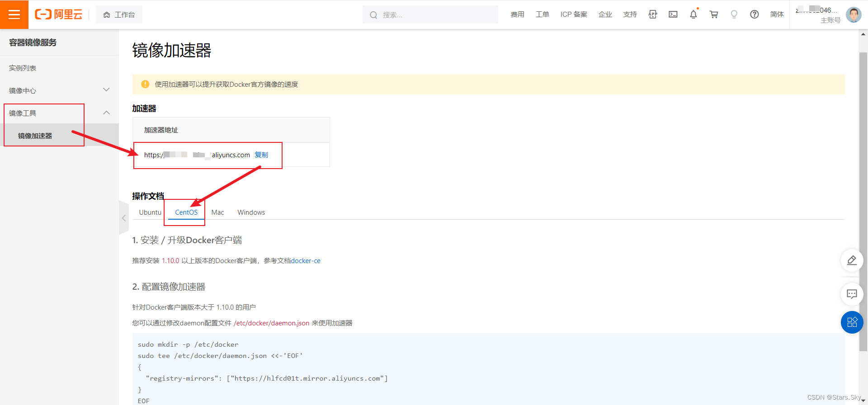Click the light bulb tips icon

734,14
